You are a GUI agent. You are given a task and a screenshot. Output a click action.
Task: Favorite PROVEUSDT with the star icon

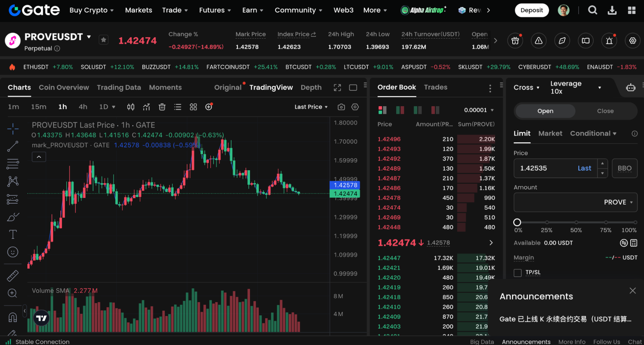click(x=103, y=40)
